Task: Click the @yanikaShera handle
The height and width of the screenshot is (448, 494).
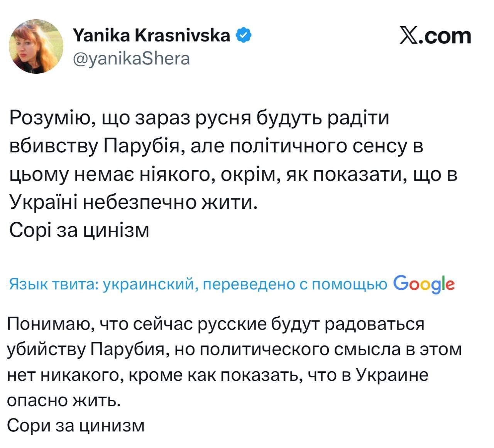Action: pos(131,59)
